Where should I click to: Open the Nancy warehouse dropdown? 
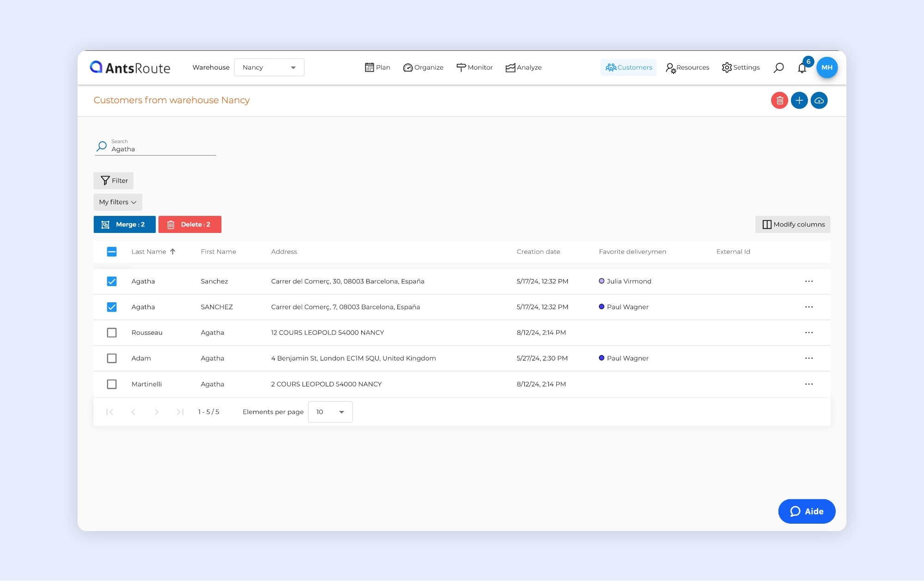coord(269,67)
